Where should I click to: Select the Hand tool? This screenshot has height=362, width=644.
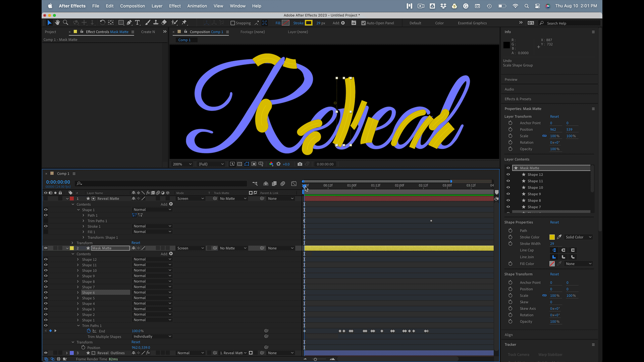pyautogui.click(x=57, y=22)
